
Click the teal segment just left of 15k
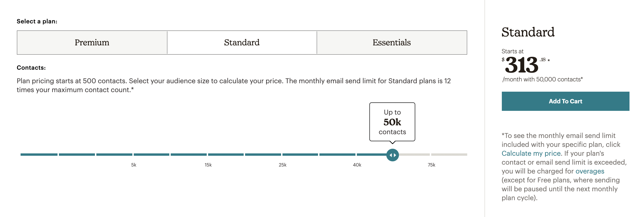click(189, 155)
